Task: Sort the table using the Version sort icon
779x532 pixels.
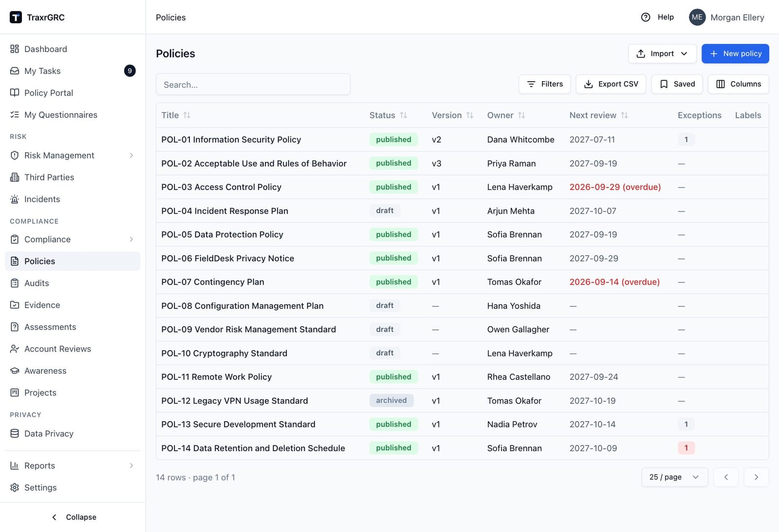Action: pos(470,115)
